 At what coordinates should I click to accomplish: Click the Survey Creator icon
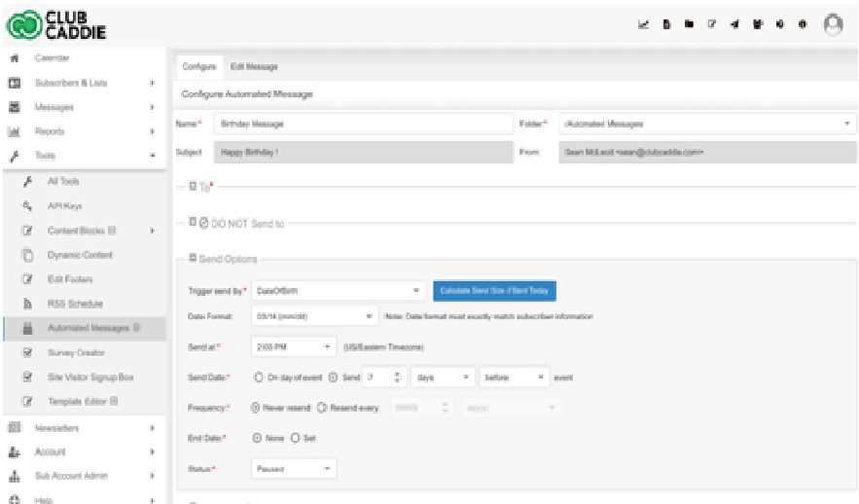[x=28, y=353]
